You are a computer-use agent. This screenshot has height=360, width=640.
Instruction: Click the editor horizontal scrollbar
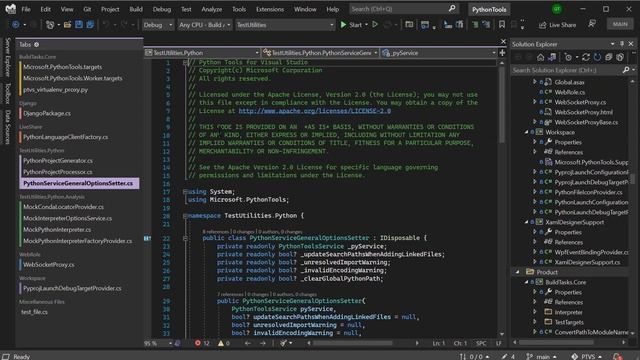click(x=353, y=343)
